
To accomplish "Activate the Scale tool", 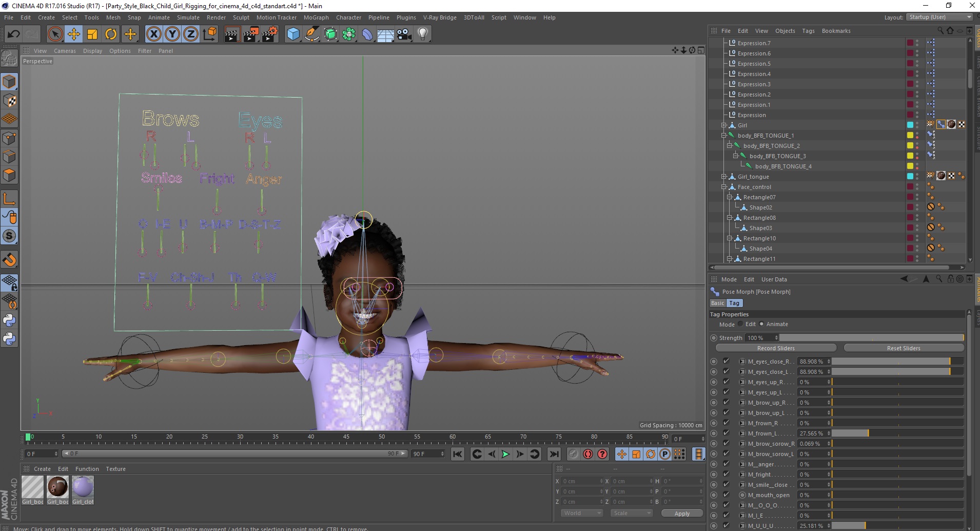I will pyautogui.click(x=92, y=34).
